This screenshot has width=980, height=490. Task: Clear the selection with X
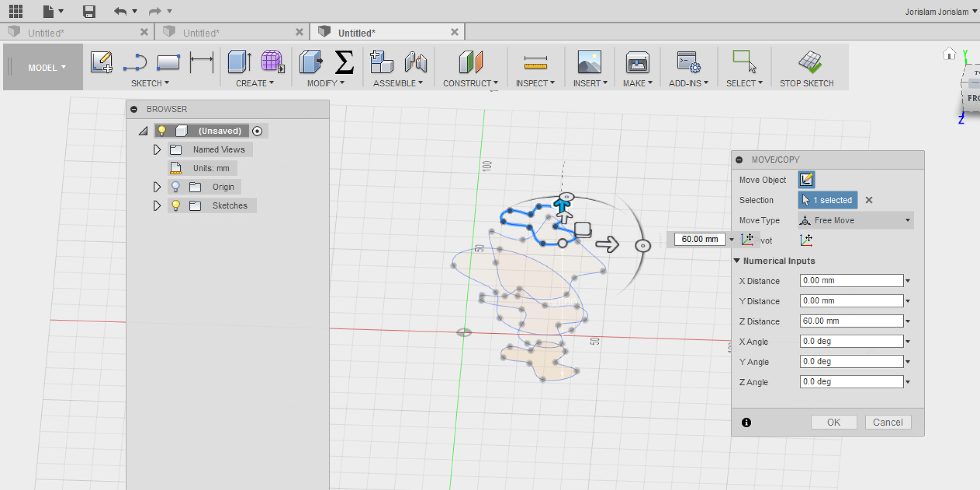869,200
